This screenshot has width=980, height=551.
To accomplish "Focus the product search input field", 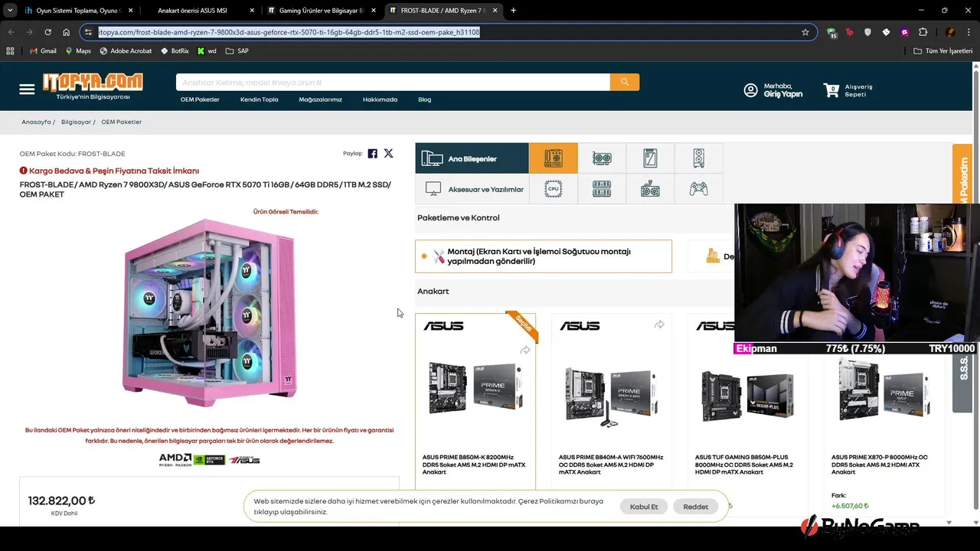I will pos(393,82).
